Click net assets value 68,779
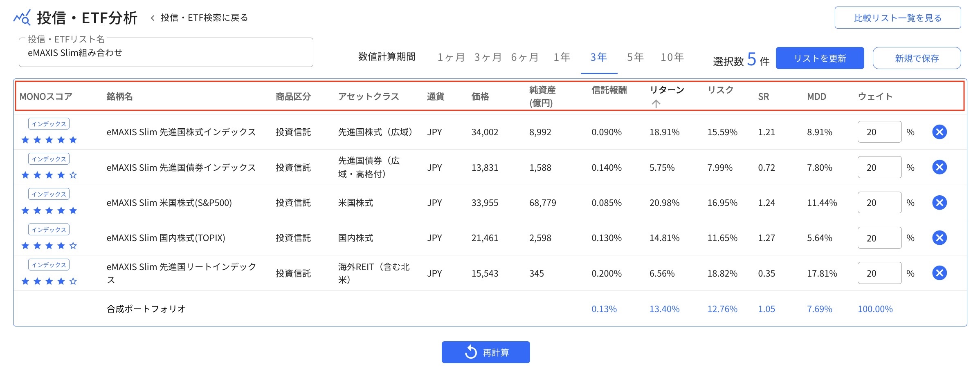 [543, 203]
